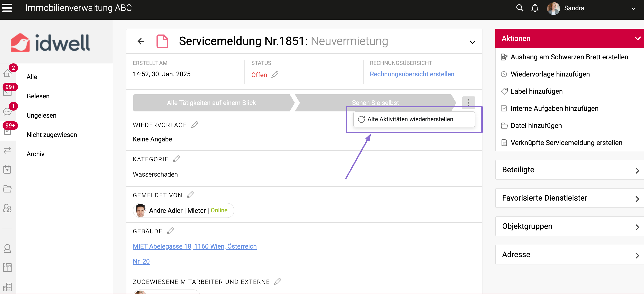Open the sidebar home icon with badge
Screen dimensions: 644x294
(x=7, y=73)
